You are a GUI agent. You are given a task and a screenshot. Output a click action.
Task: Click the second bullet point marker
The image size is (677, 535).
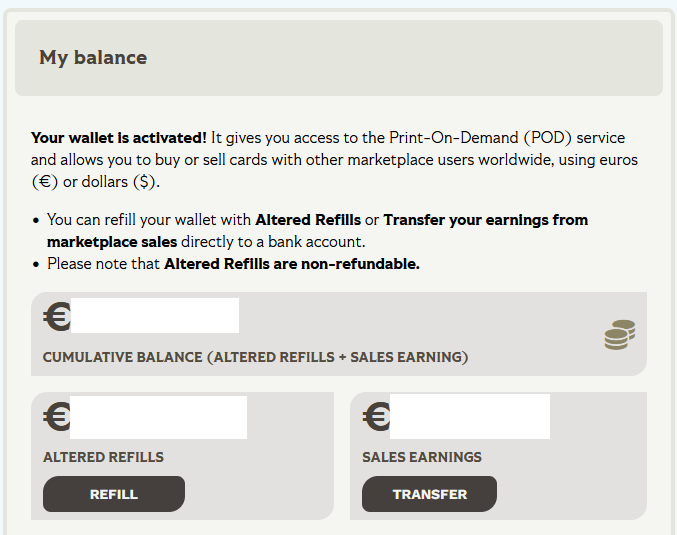(36, 264)
